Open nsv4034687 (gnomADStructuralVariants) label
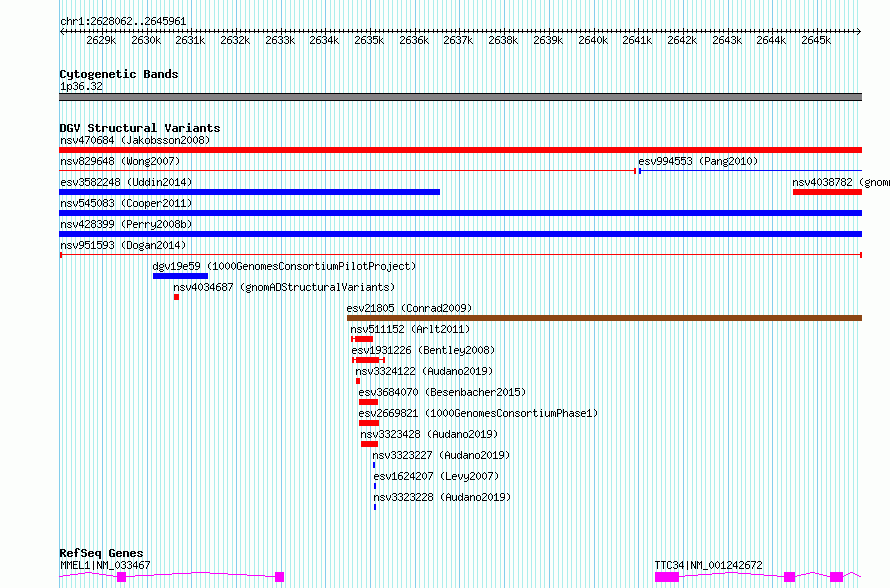The height and width of the screenshot is (588, 890). point(284,287)
